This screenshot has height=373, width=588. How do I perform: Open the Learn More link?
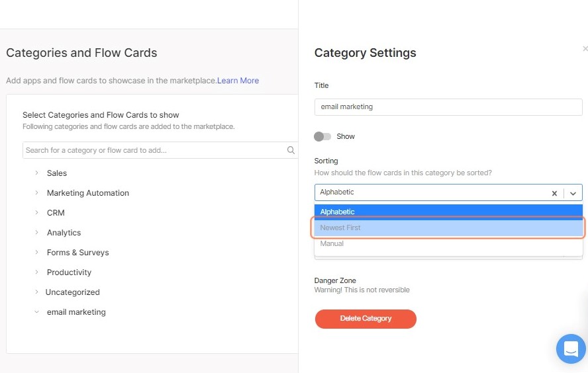tap(238, 81)
